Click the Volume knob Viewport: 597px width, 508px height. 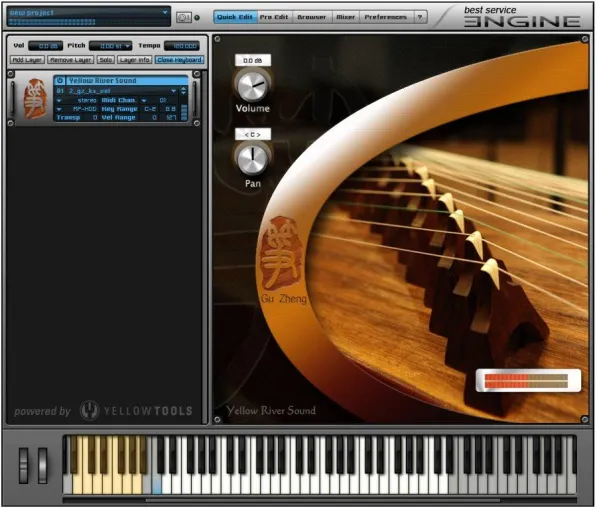click(252, 85)
